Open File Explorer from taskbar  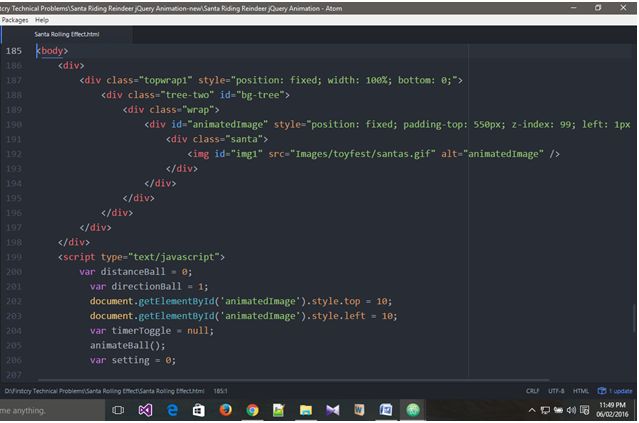pos(306,410)
